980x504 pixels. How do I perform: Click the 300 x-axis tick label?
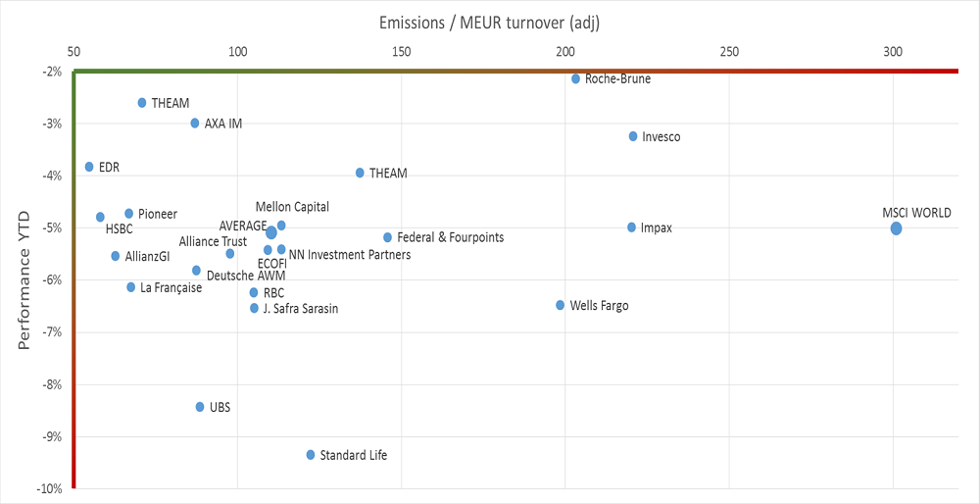(893, 50)
